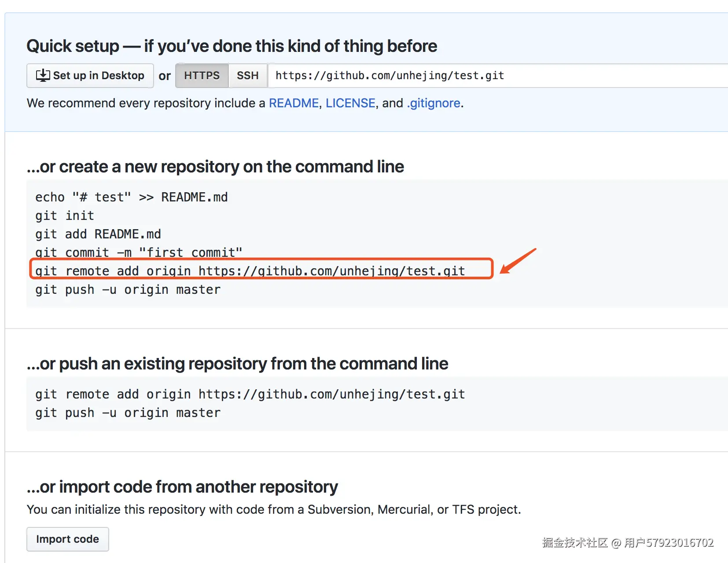Select the HTTPS protocol option
The image size is (728, 563).
click(202, 76)
